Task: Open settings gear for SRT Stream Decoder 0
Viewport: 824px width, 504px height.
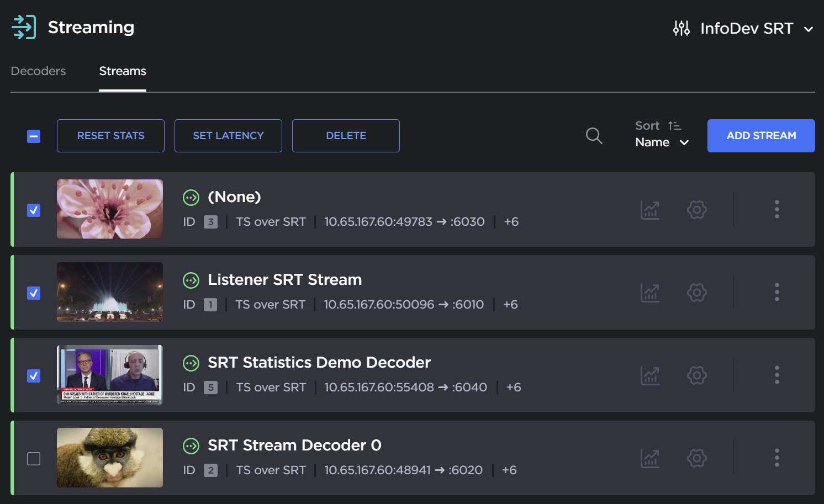Action: (x=696, y=458)
